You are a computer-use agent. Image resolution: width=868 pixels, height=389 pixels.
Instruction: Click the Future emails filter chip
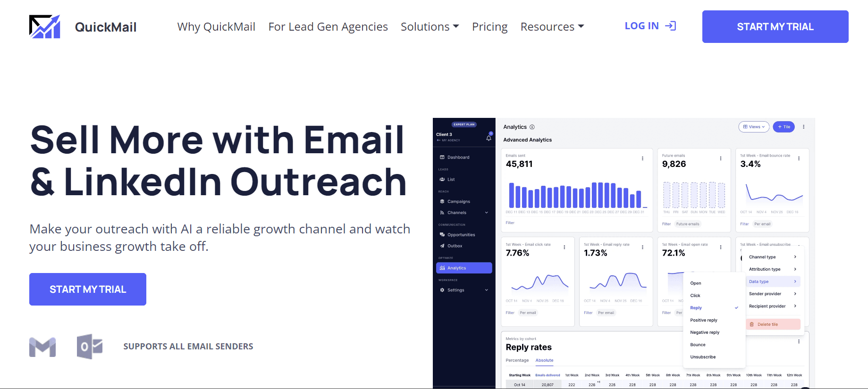pyautogui.click(x=688, y=224)
